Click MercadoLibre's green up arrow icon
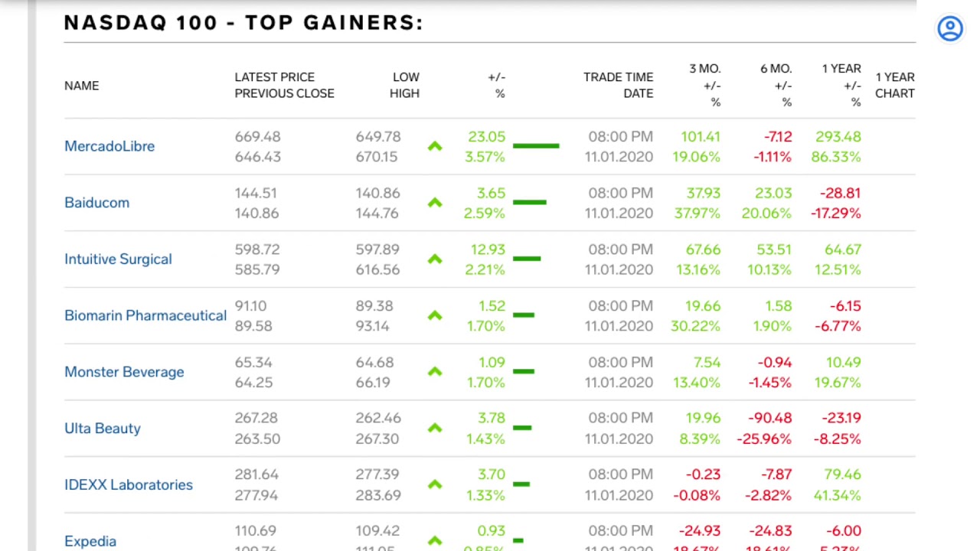This screenshot has height=551, width=980. pos(435,146)
